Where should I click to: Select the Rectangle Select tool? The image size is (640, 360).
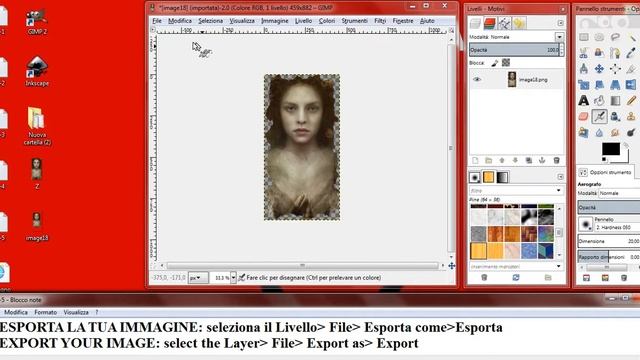point(584,38)
